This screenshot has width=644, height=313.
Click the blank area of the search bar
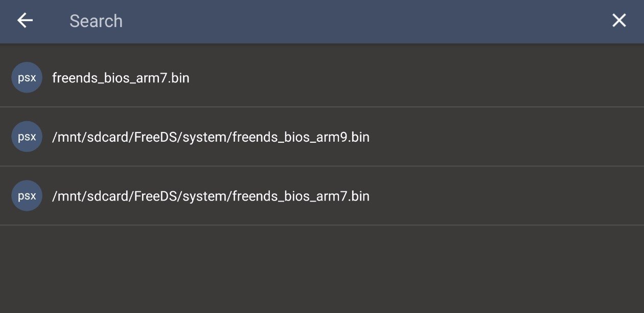click(x=358, y=21)
